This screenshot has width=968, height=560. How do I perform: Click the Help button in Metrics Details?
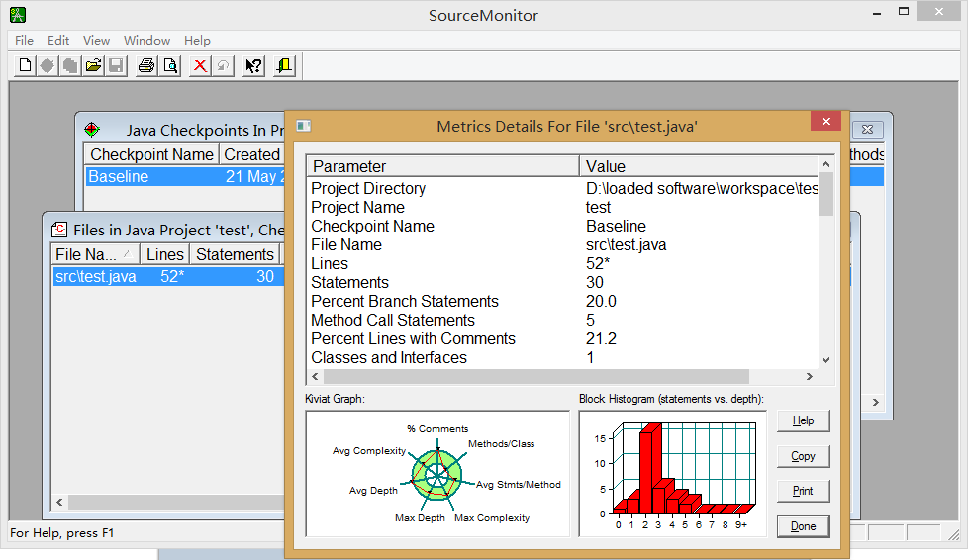(803, 420)
